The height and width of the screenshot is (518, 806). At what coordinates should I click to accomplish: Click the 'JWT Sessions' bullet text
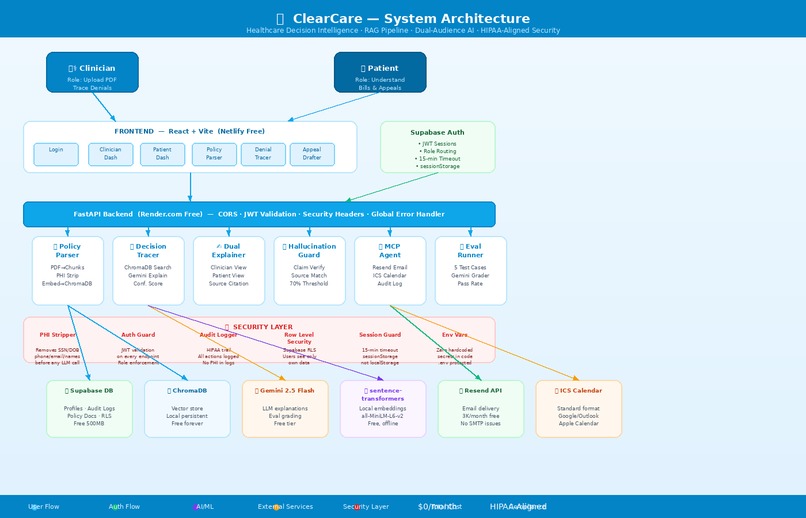coord(438,144)
